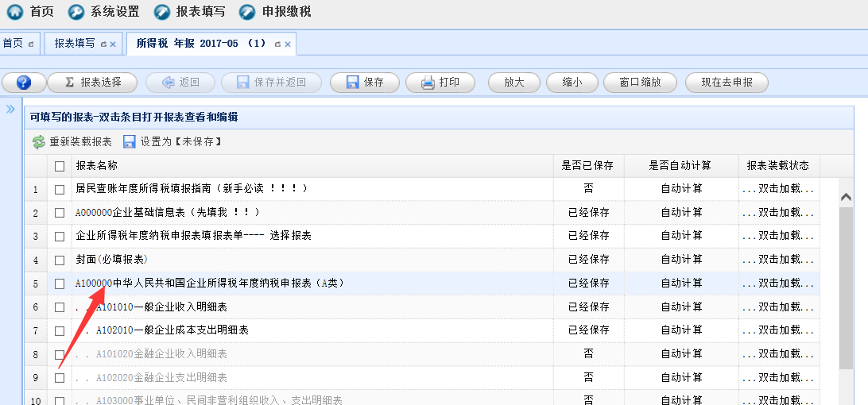Click the blue help question mark icon
The height and width of the screenshot is (405, 868).
click(23, 83)
